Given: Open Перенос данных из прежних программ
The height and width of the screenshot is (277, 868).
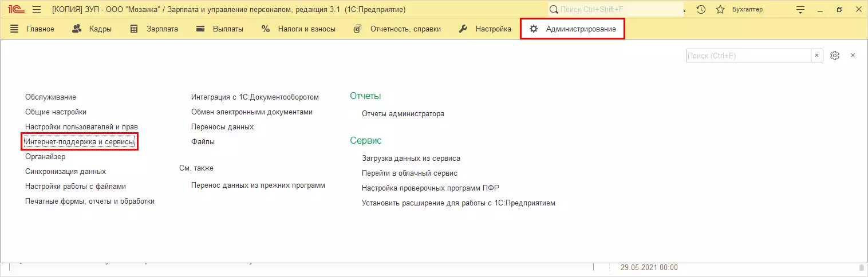Looking at the screenshot, I should coord(258,185).
